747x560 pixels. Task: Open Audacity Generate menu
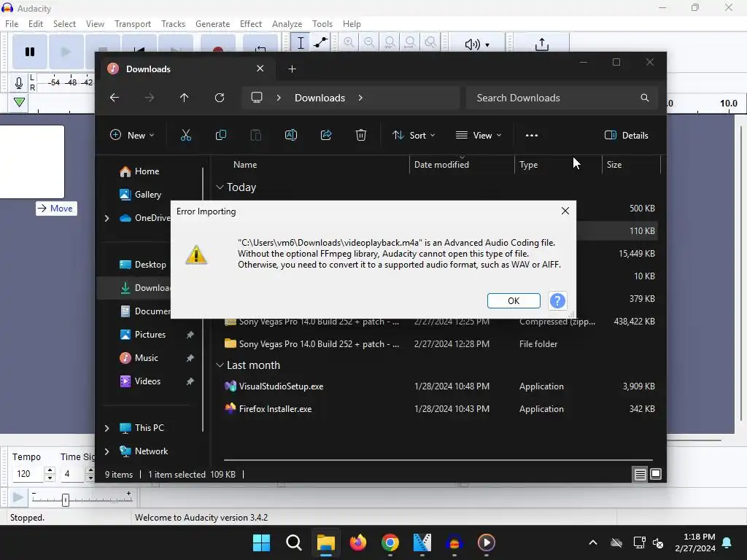coord(212,24)
